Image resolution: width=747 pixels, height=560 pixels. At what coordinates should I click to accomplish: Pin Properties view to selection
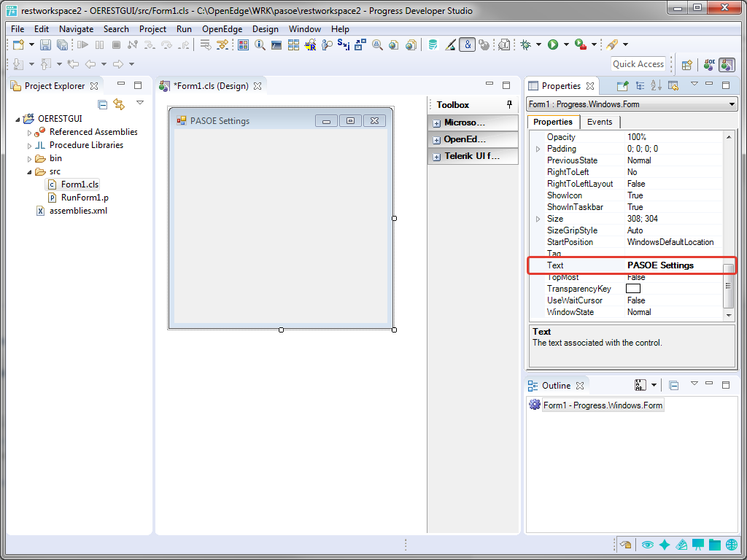point(622,86)
